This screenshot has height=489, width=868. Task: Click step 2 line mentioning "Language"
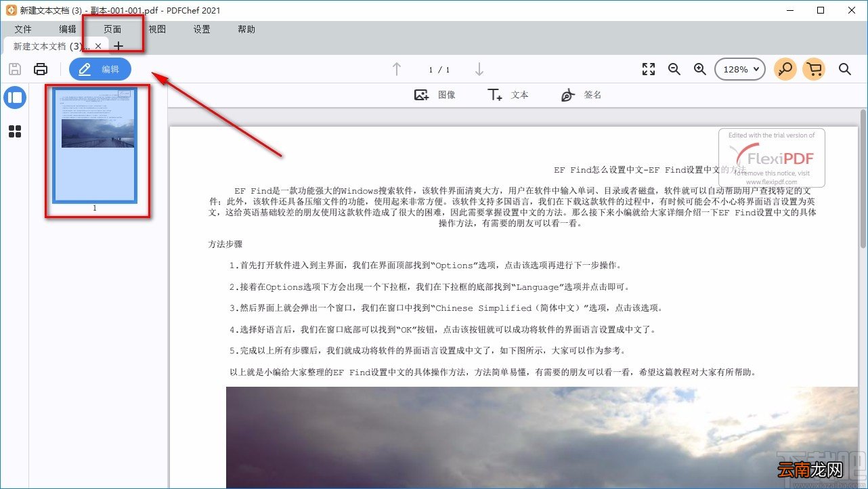430,286
